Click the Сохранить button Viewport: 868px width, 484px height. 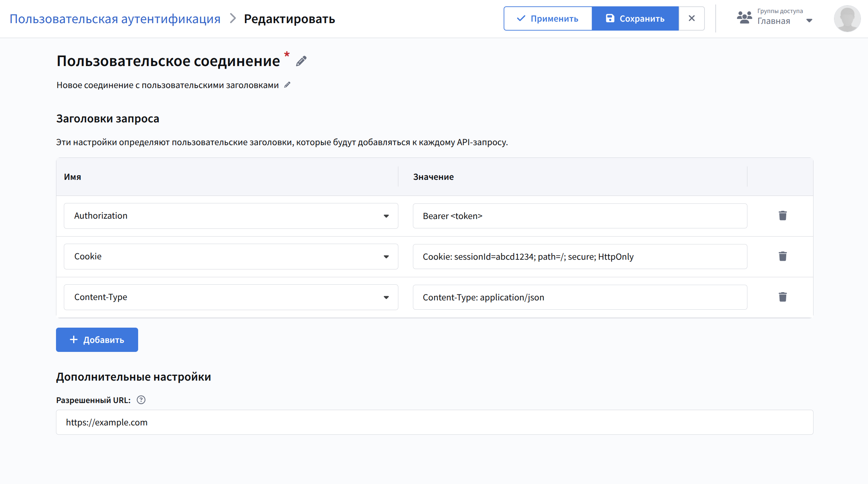tap(635, 18)
